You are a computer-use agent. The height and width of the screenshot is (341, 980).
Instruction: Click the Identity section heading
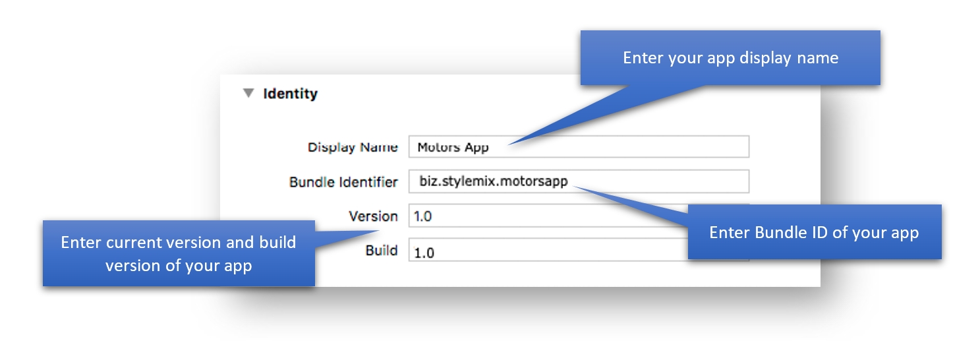(x=290, y=94)
